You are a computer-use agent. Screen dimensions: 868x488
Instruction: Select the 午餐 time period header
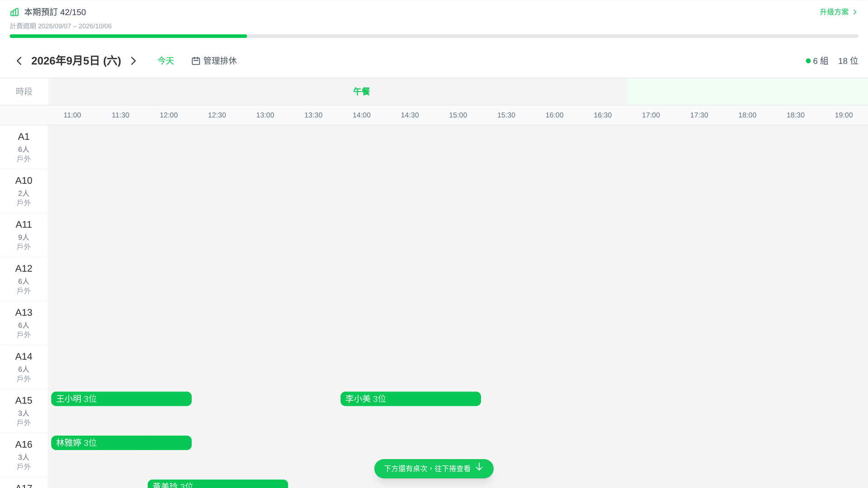[x=361, y=91]
